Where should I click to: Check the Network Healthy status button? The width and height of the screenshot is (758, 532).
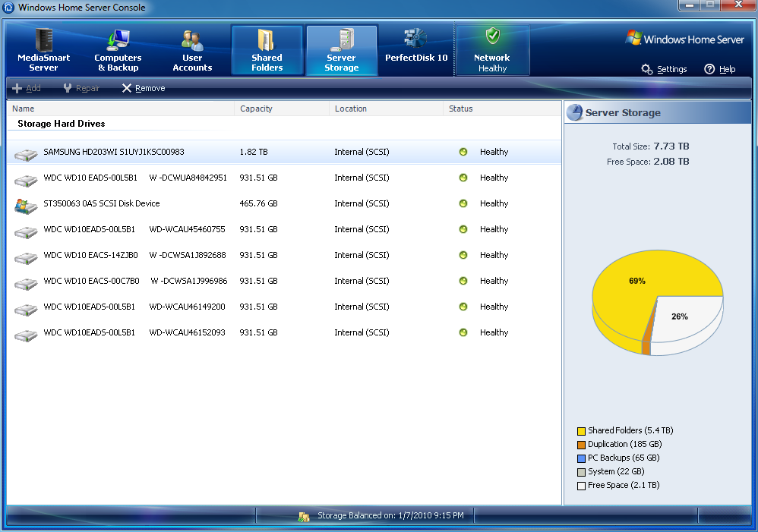click(492, 50)
